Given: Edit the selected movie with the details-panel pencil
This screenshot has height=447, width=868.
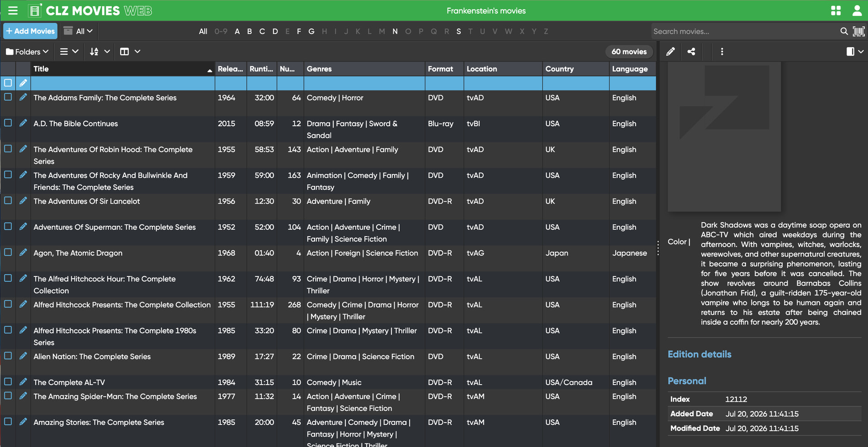Looking at the screenshot, I should click(x=670, y=52).
